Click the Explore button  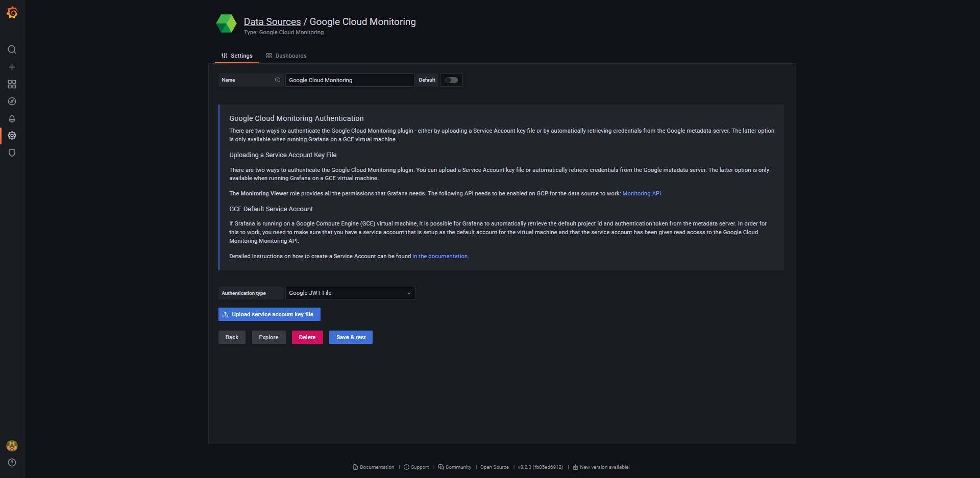(268, 337)
